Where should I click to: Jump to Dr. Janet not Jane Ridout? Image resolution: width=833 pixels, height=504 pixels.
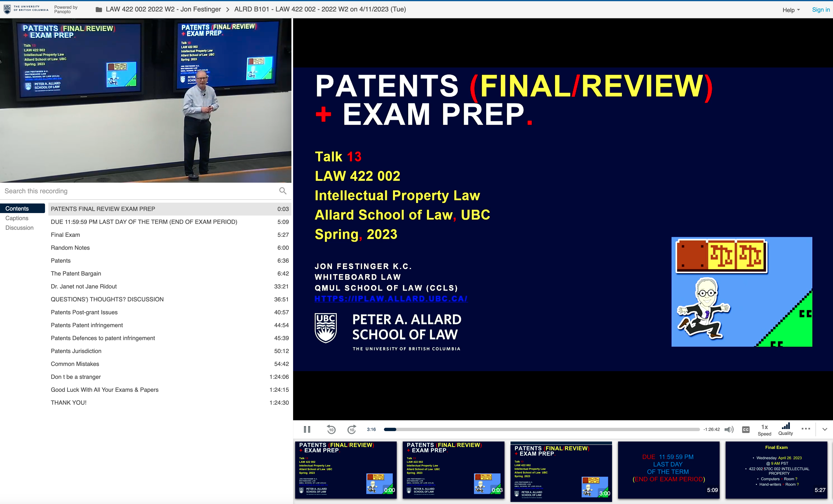(x=170, y=286)
